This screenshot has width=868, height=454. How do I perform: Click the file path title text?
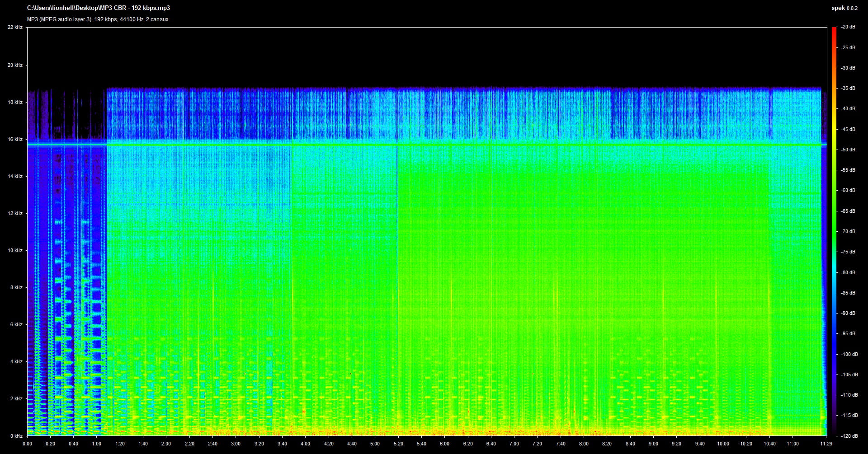click(x=99, y=8)
